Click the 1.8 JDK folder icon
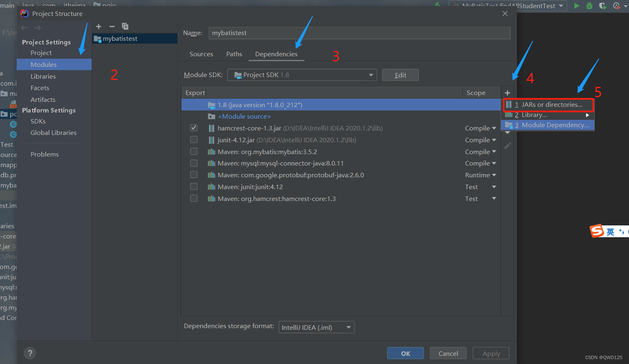The height and width of the screenshot is (364, 629). (x=212, y=105)
